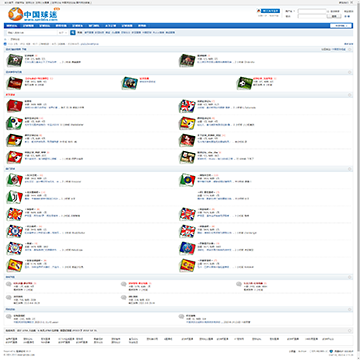Click the login button beside password field

click(x=334, y=16)
